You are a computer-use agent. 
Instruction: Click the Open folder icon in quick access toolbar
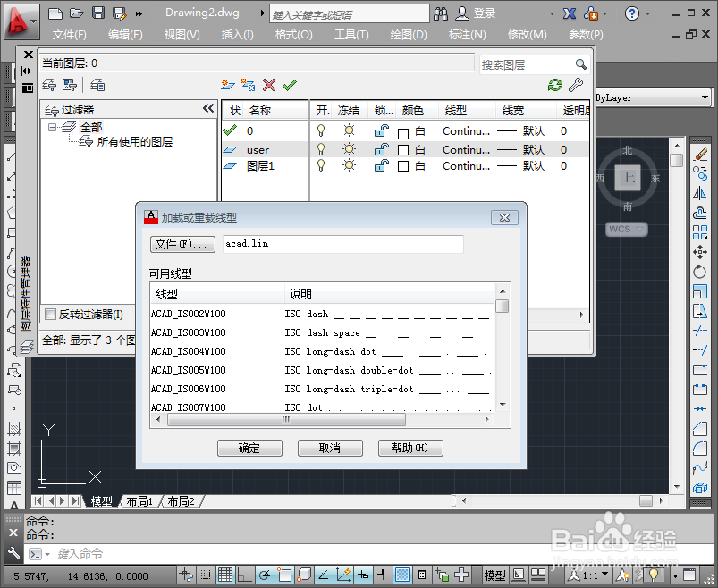tap(77, 13)
